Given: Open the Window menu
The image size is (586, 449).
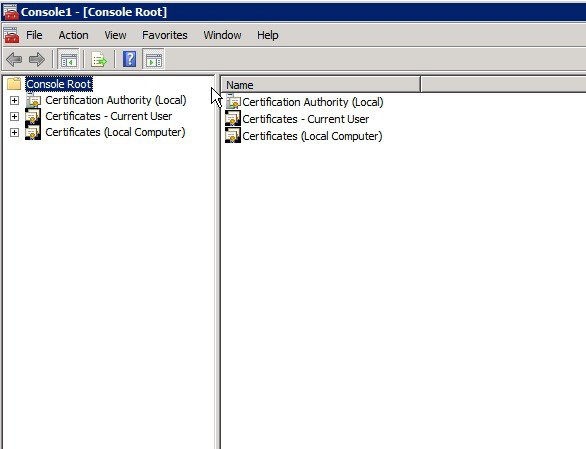Looking at the screenshot, I should pyautogui.click(x=222, y=35).
